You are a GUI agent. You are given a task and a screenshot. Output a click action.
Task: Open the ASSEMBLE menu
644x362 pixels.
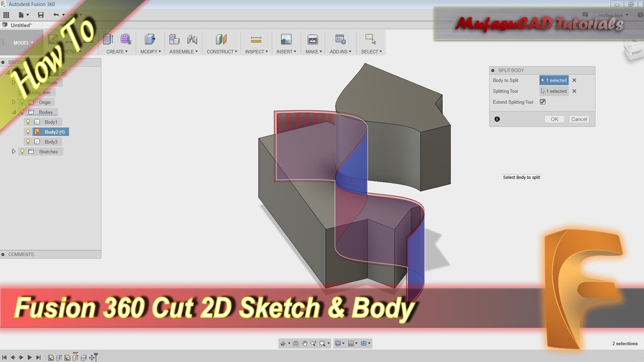183,51
